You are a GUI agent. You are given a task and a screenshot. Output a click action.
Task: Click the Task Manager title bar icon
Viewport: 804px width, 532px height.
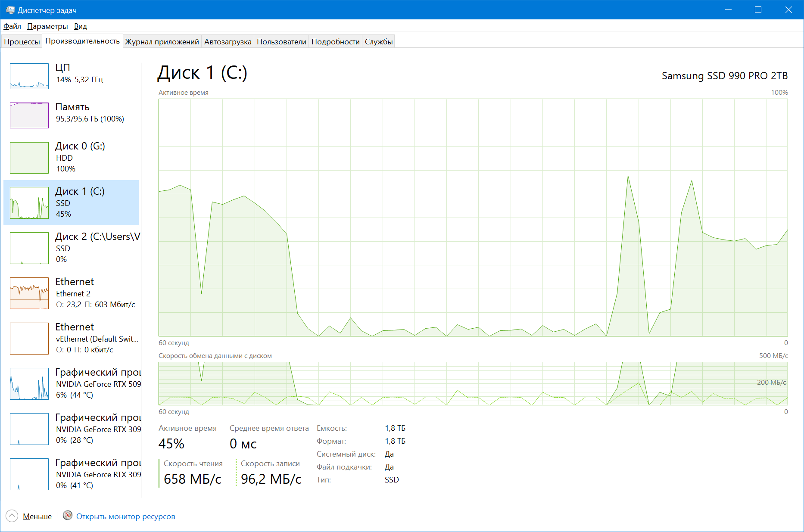tap(10, 10)
